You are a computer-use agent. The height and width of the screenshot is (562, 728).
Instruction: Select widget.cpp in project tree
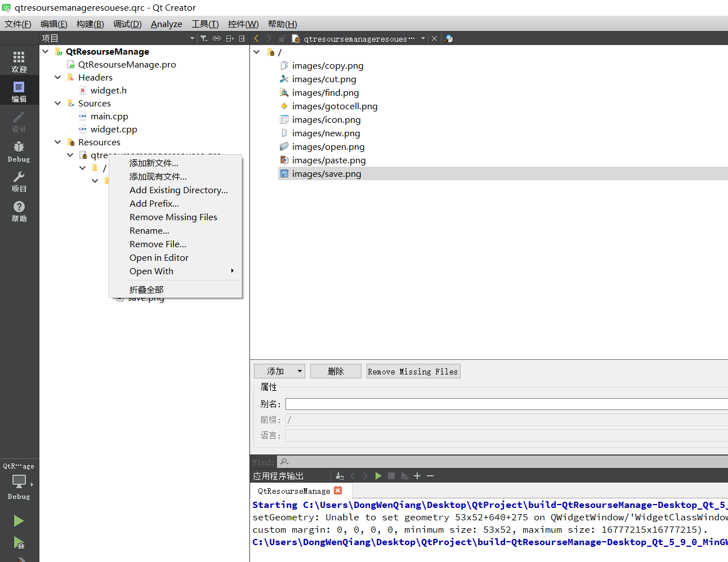click(x=114, y=129)
